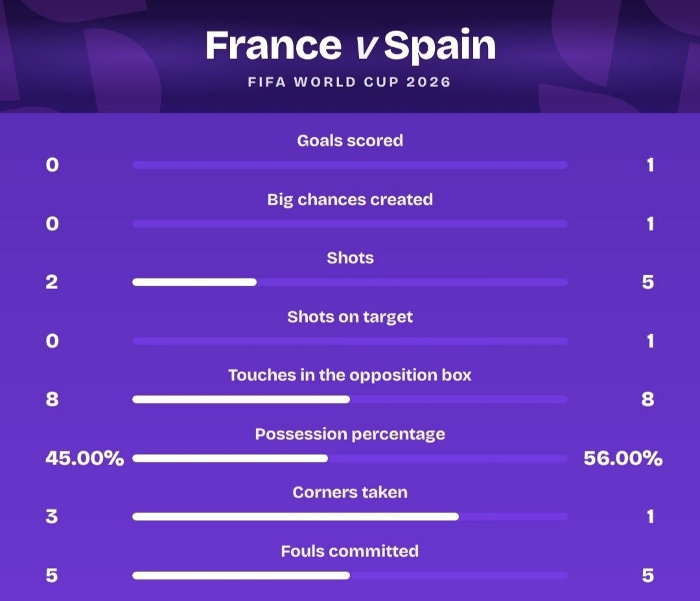Select Touches in the opposition box label
The width and height of the screenshot is (700, 601).
tap(350, 375)
